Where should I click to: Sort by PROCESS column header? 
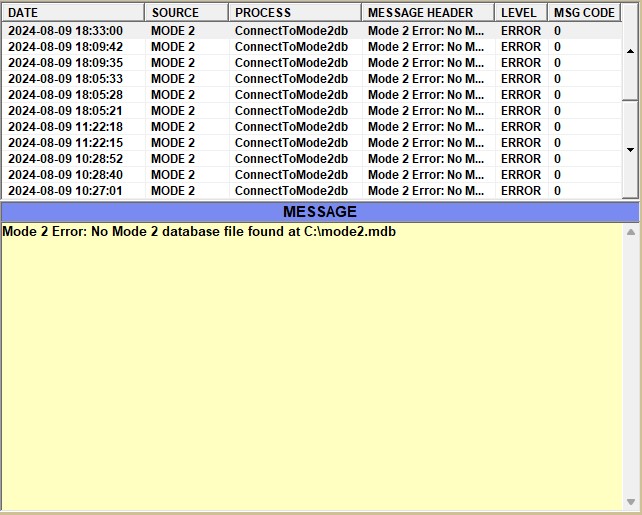tap(294, 13)
